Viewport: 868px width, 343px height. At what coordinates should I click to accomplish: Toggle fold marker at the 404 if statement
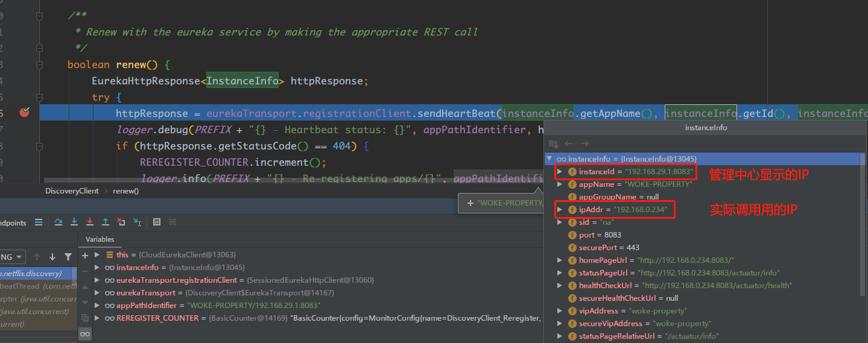(x=39, y=146)
